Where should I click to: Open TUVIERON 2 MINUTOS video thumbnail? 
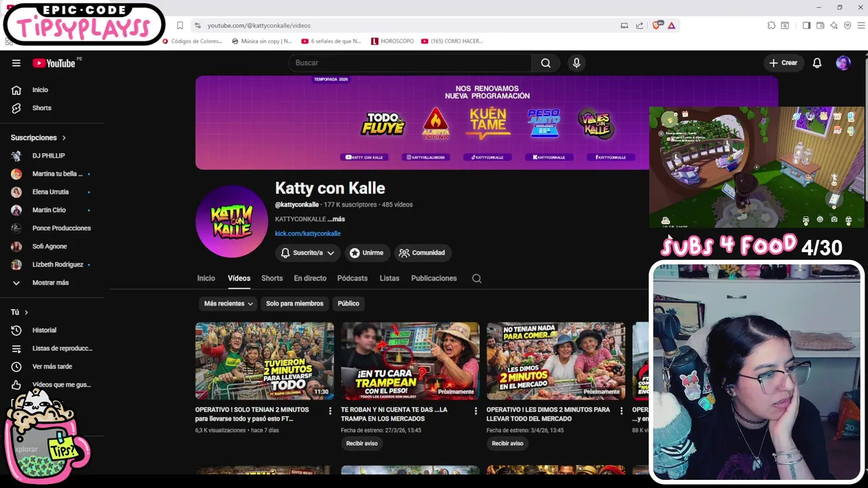point(264,361)
